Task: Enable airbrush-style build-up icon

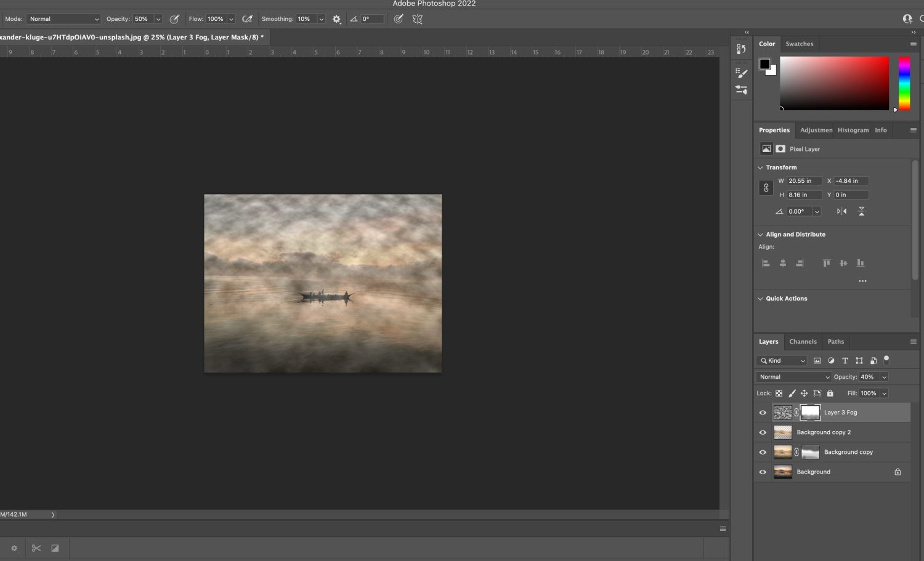Action: (247, 19)
